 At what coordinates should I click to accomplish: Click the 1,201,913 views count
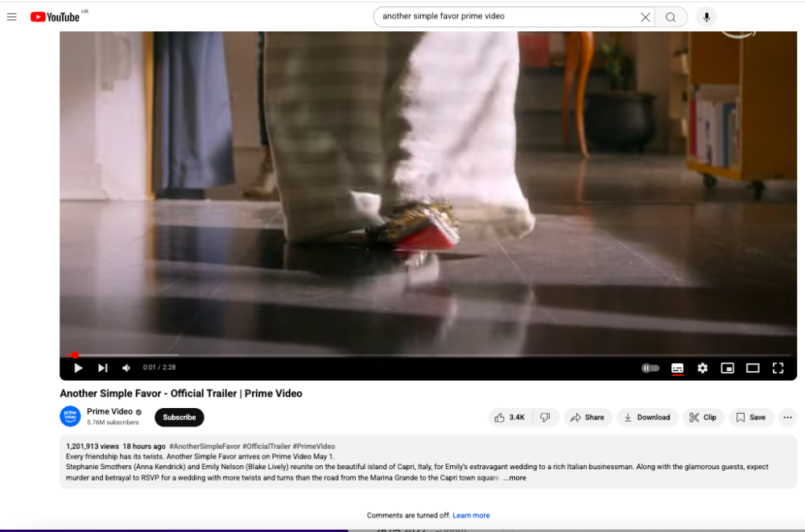93,446
